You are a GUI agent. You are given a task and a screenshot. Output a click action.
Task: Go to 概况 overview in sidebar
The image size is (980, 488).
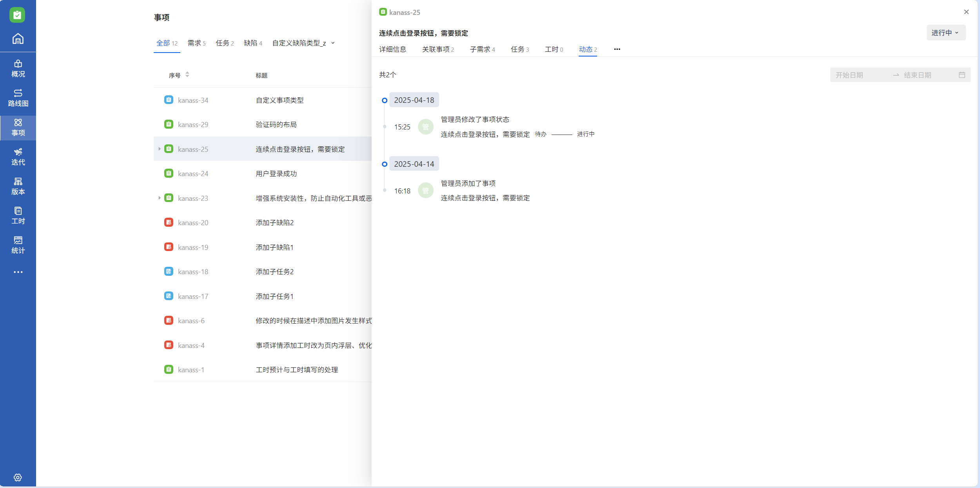point(18,68)
